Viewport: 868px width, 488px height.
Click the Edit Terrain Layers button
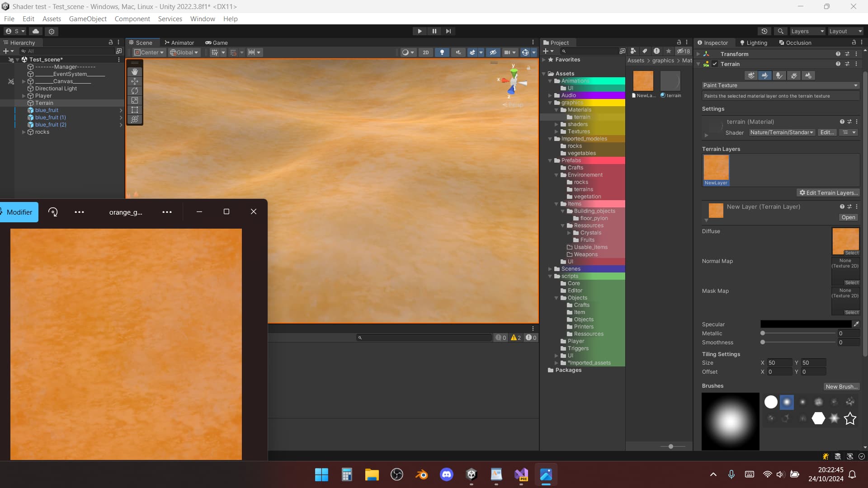(829, 193)
